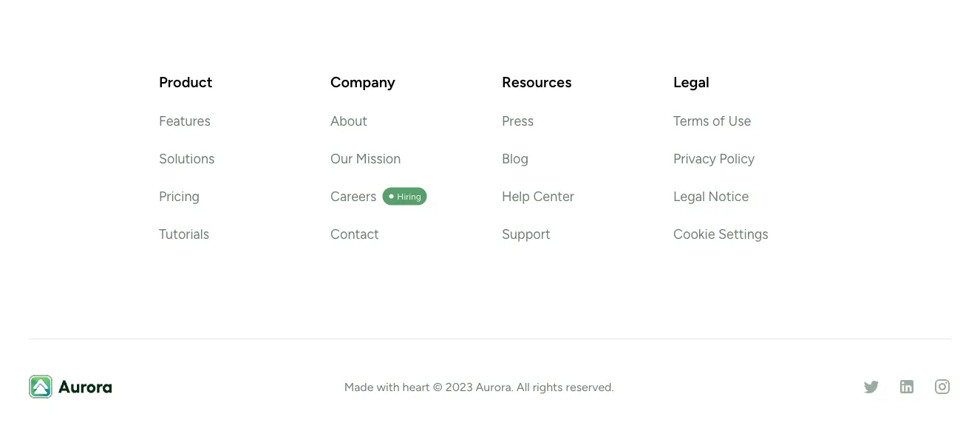
Task: Open the Instagram social icon
Action: (942, 387)
